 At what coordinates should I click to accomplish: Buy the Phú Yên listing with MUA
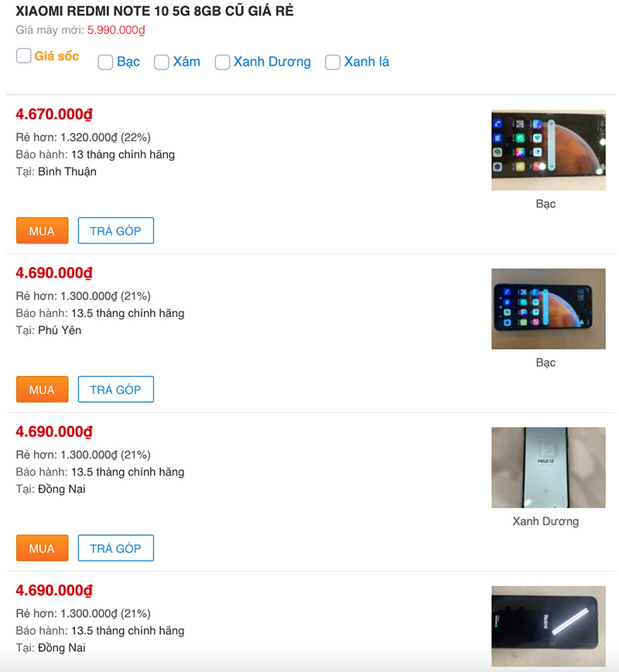pos(42,390)
